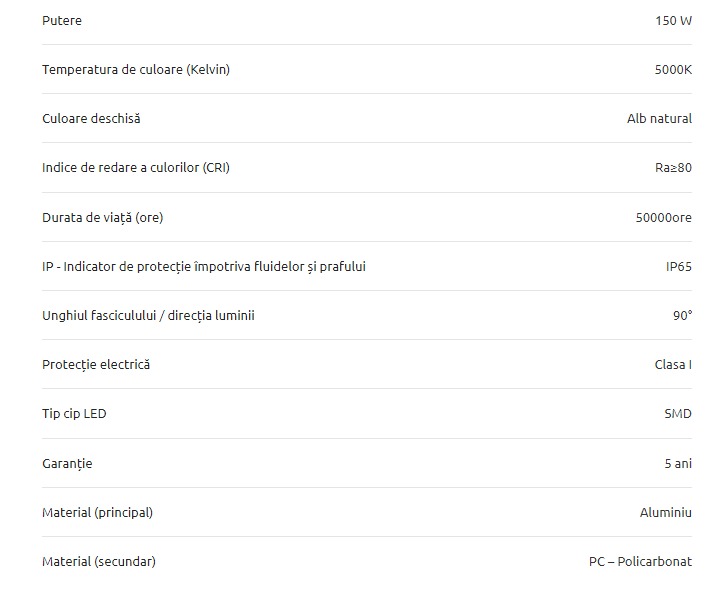Viewport: 723px width, 590px height.
Task: Select the Clasa I value
Action: (673, 365)
